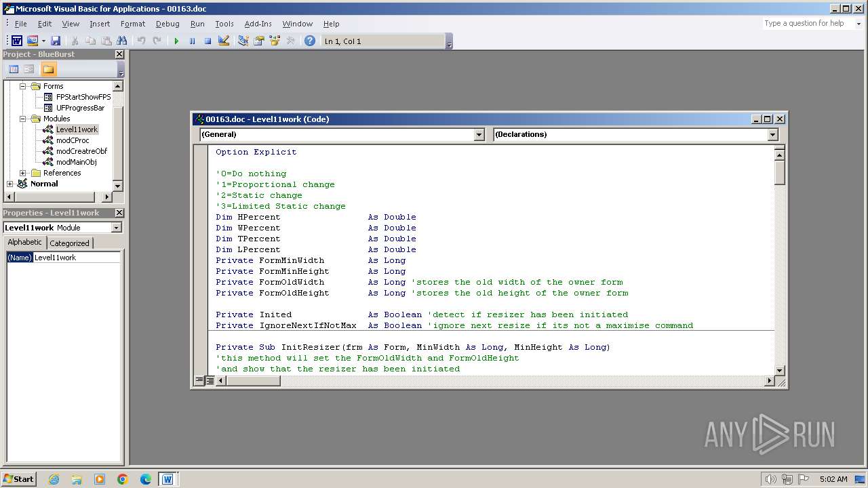Open the Tools menu
868x488 pixels.
coord(224,24)
